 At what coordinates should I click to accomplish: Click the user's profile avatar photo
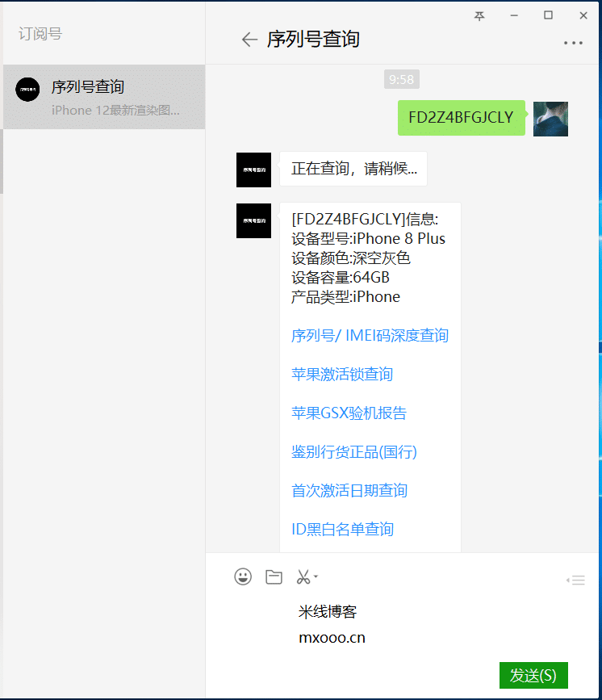[x=550, y=119]
